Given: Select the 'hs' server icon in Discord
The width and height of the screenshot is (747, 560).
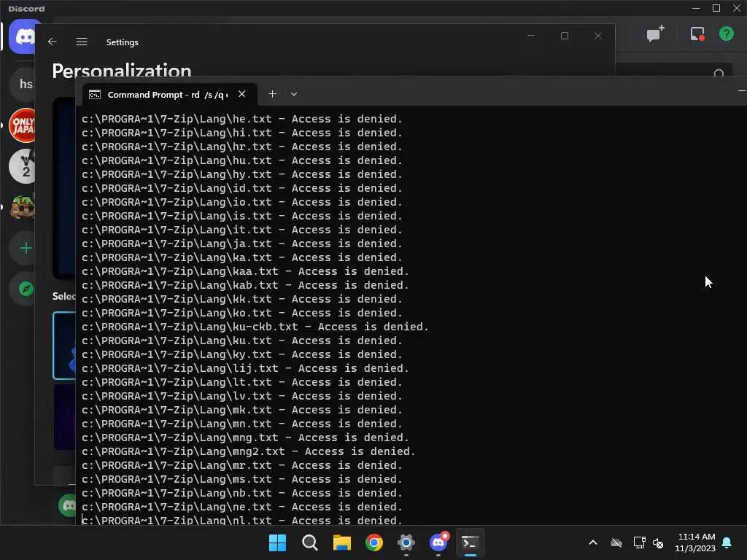Looking at the screenshot, I should [23, 85].
